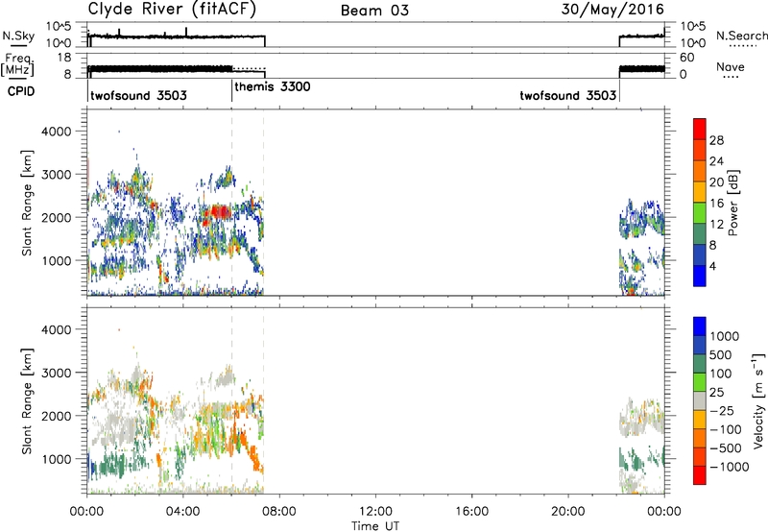Image resolution: width=768 pixels, height=532 pixels.
Task: Click the red -1000 m/s velocity colorbar segment
Action: coord(700,475)
